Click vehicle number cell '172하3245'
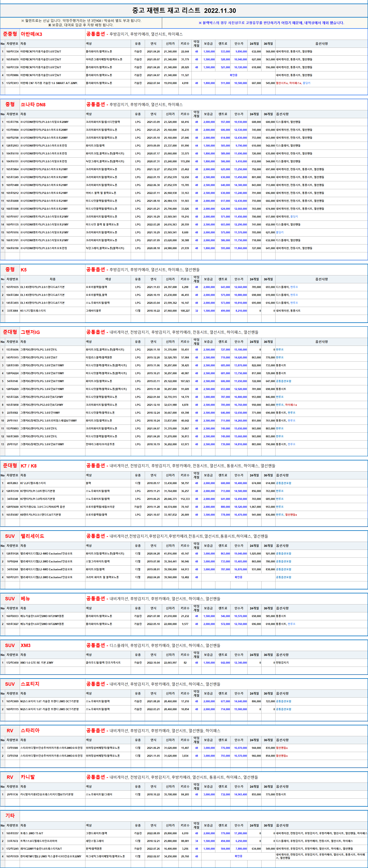 (12, 849)
